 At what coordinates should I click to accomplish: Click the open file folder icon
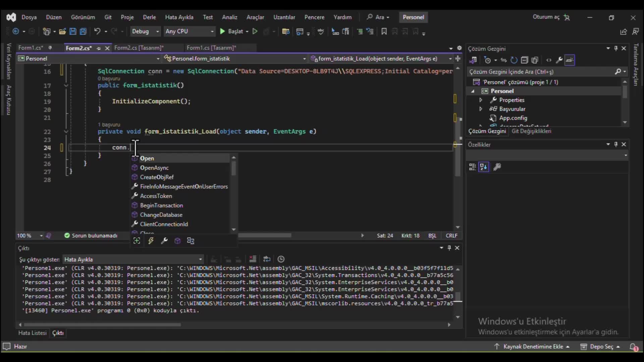coord(62,32)
